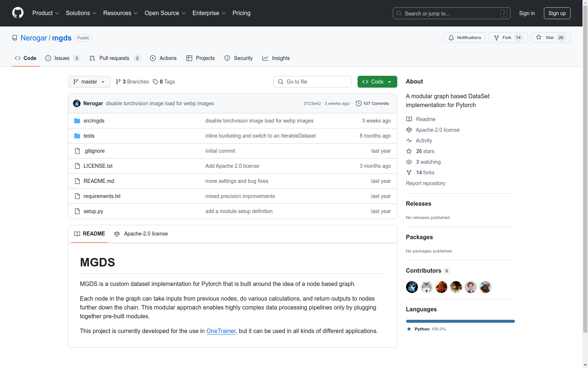This screenshot has width=588, height=368.
Task: Open the red-haired contributor avatar
Action: (441, 287)
